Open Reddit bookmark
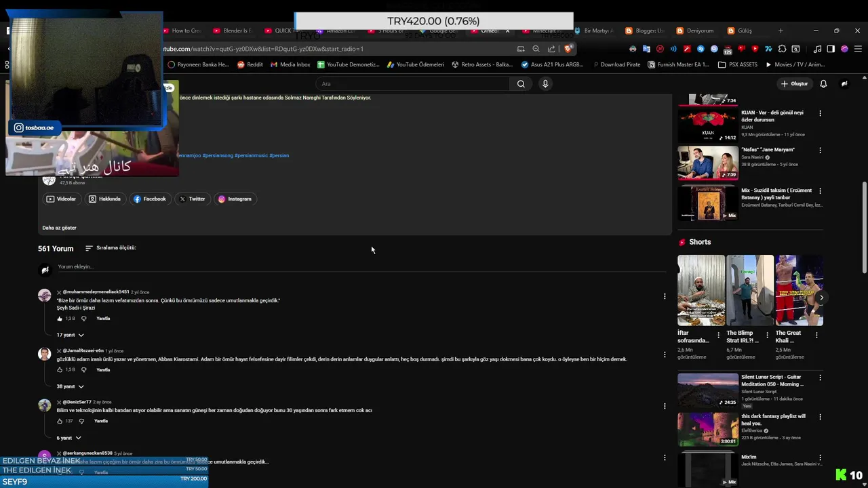Image resolution: width=868 pixels, height=488 pixels. pos(250,64)
